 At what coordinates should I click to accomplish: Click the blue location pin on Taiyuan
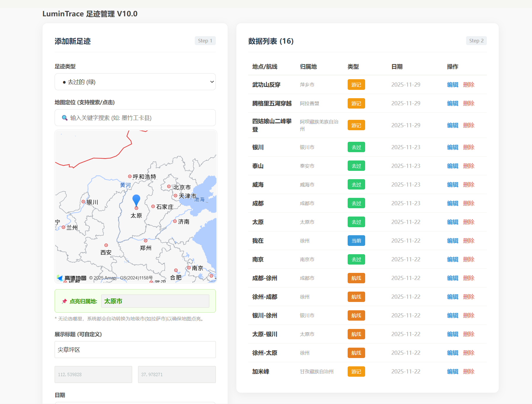point(136,201)
